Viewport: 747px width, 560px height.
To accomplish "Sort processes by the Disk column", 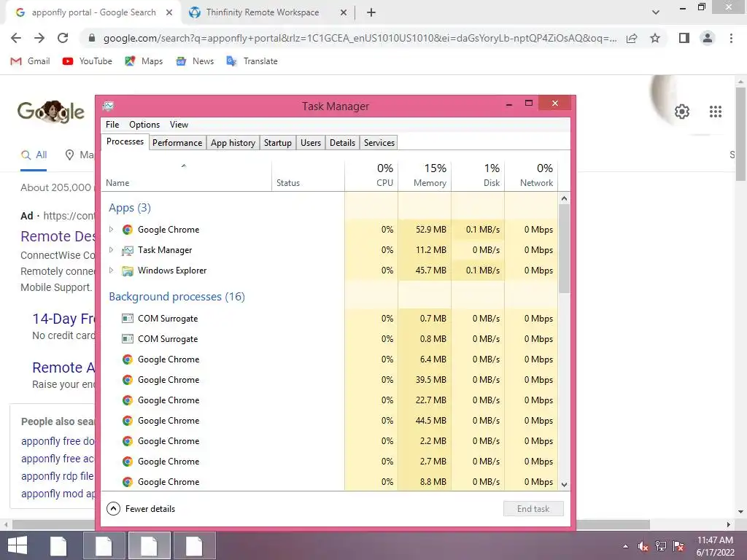I will tap(478, 176).
